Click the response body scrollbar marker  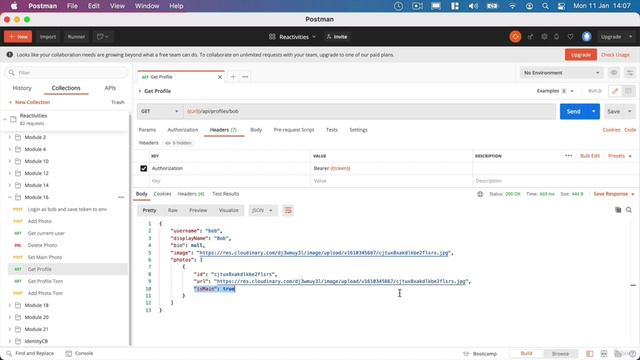coord(633,285)
